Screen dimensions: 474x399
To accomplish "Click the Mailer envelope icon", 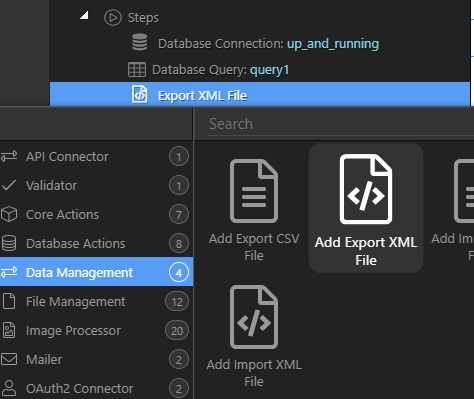I will (x=9, y=359).
